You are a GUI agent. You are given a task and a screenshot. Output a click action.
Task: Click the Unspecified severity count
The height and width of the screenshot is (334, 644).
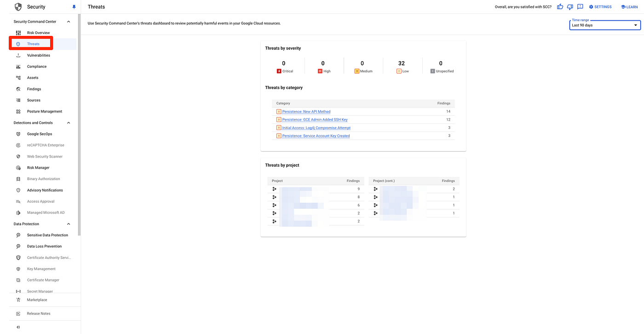point(441,64)
